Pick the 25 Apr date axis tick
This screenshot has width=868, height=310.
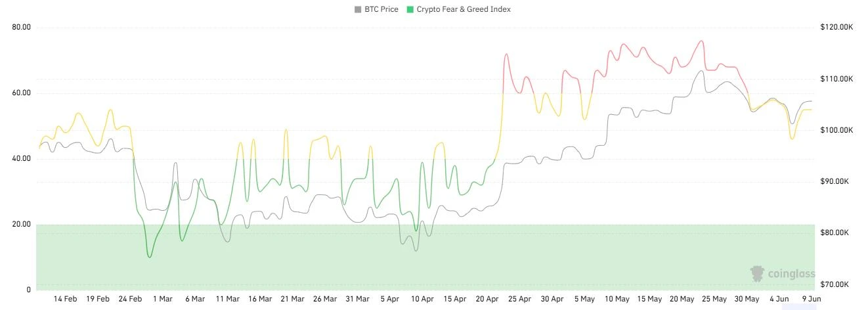pos(520,299)
